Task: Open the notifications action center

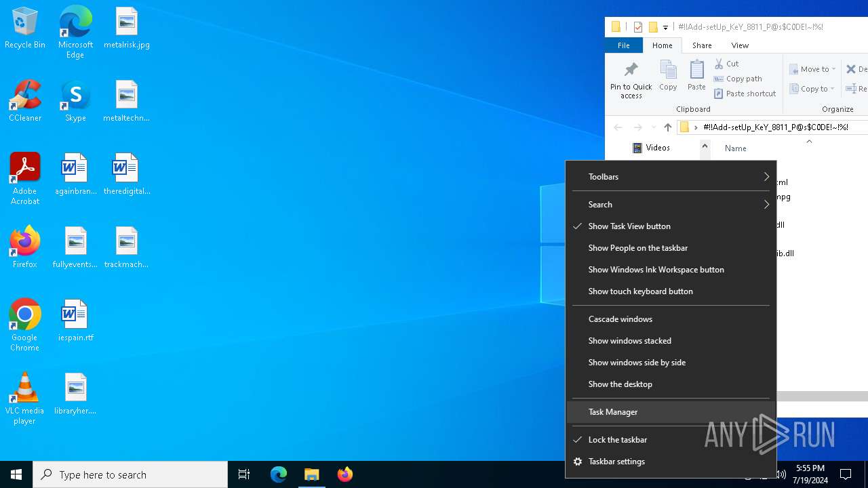Action: (846, 474)
